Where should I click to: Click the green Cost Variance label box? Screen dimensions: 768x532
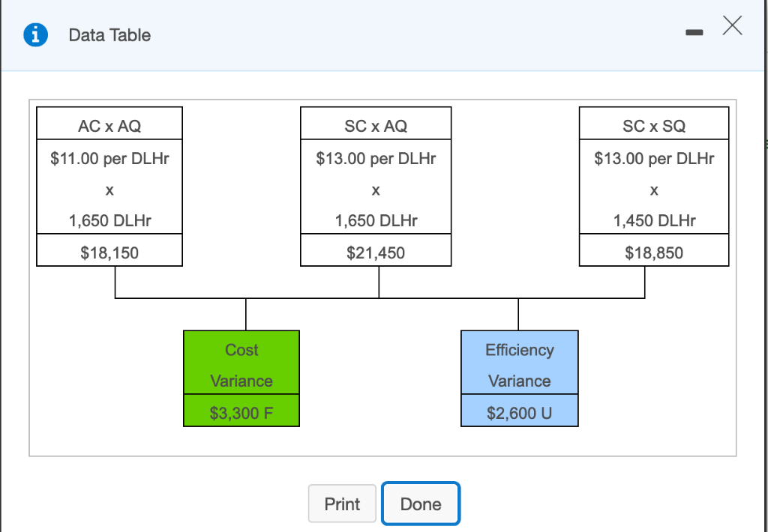pyautogui.click(x=241, y=363)
